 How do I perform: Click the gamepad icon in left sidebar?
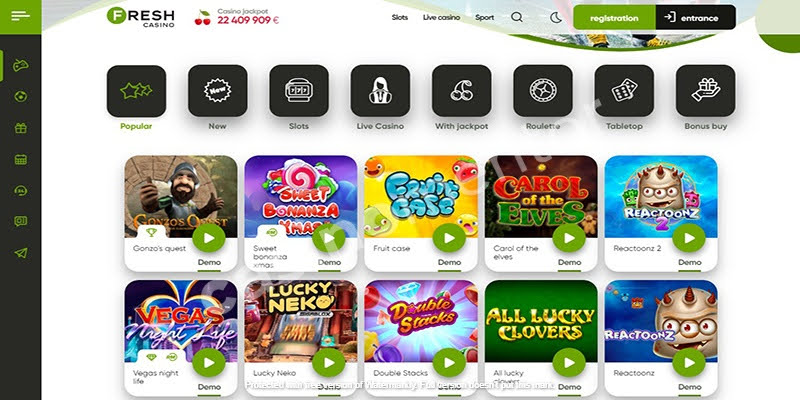21,65
